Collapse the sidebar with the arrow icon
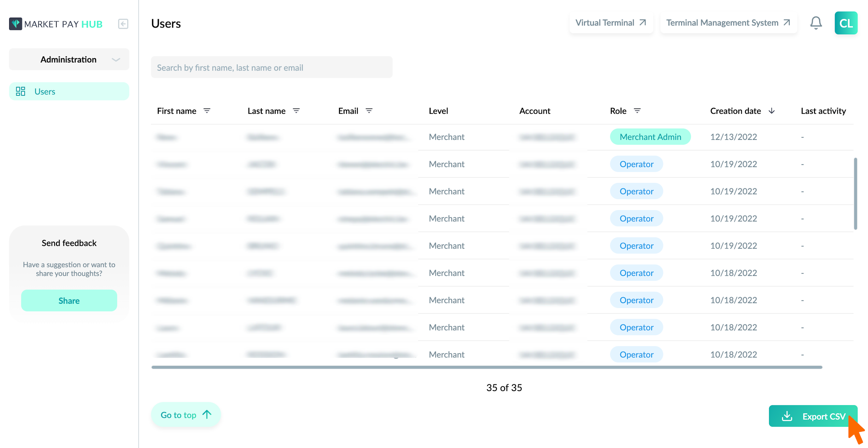The width and height of the screenshot is (868, 448). tap(123, 24)
